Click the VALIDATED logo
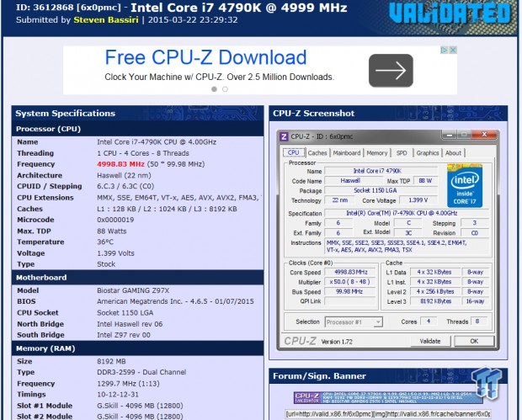The height and width of the screenshot is (420, 522). click(x=450, y=13)
